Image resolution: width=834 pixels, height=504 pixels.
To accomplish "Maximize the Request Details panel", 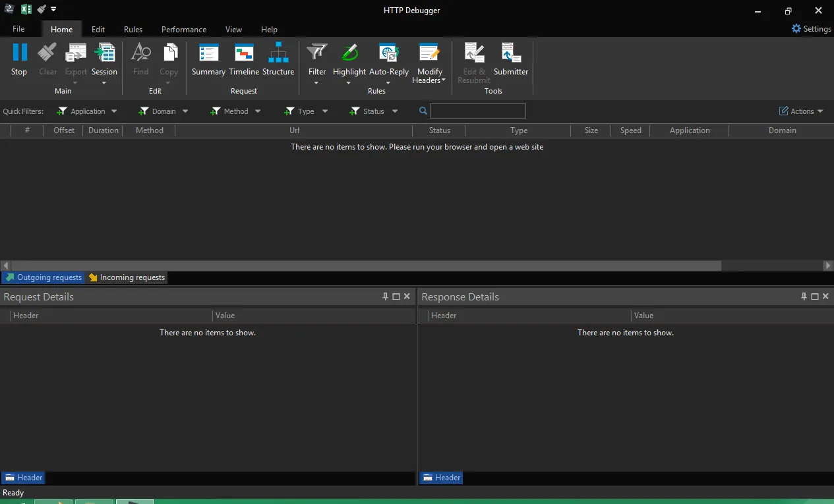I will coord(396,296).
